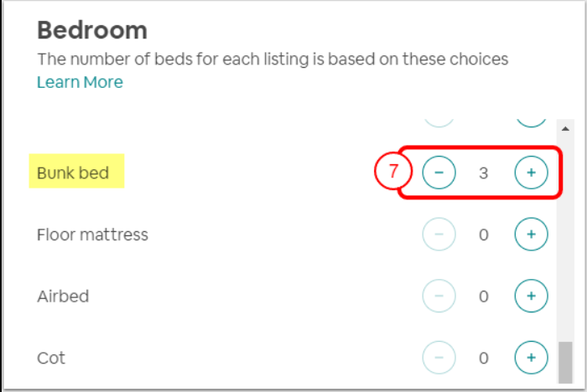Click the bed list scrollbar thumb
The height and width of the screenshot is (392, 587).
pyautogui.click(x=564, y=362)
